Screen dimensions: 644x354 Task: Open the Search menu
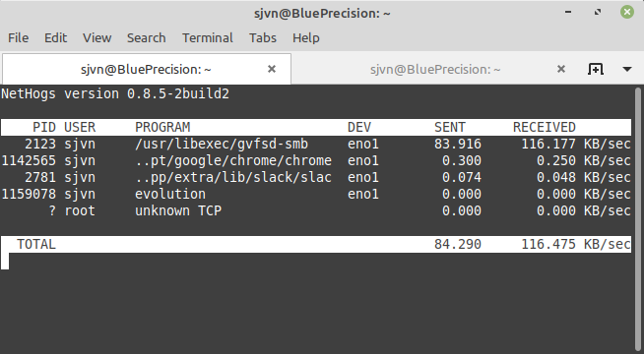coord(146,37)
